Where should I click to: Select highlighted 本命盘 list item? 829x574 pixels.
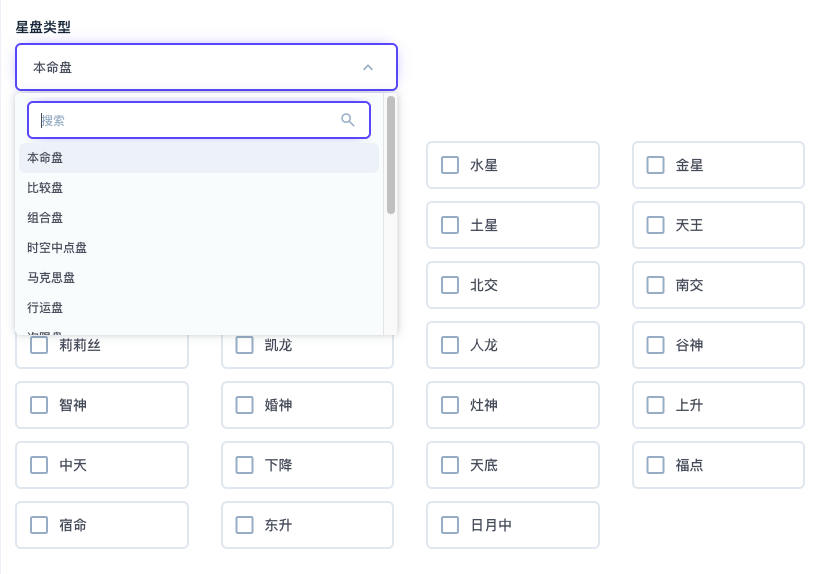(x=45, y=158)
